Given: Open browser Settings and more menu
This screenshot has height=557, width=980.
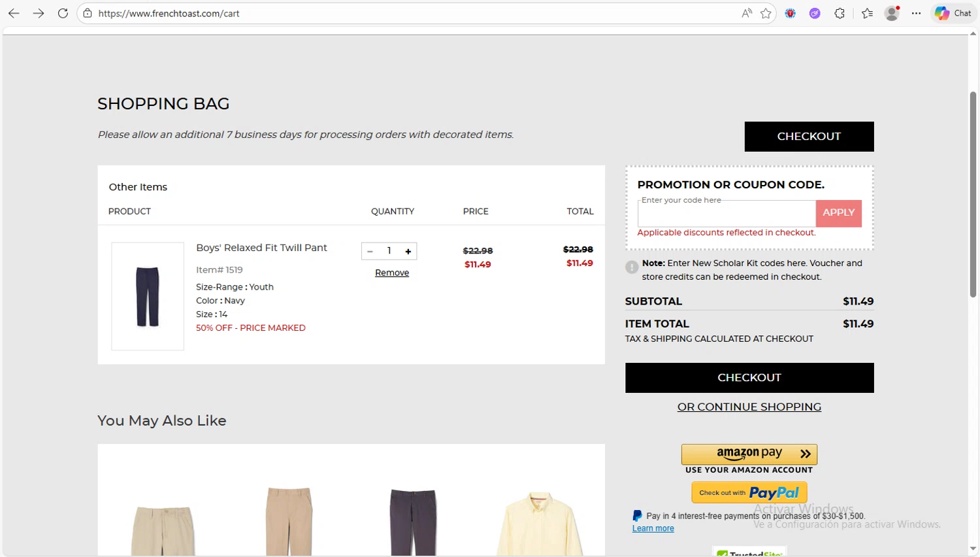Looking at the screenshot, I should pyautogui.click(x=916, y=13).
